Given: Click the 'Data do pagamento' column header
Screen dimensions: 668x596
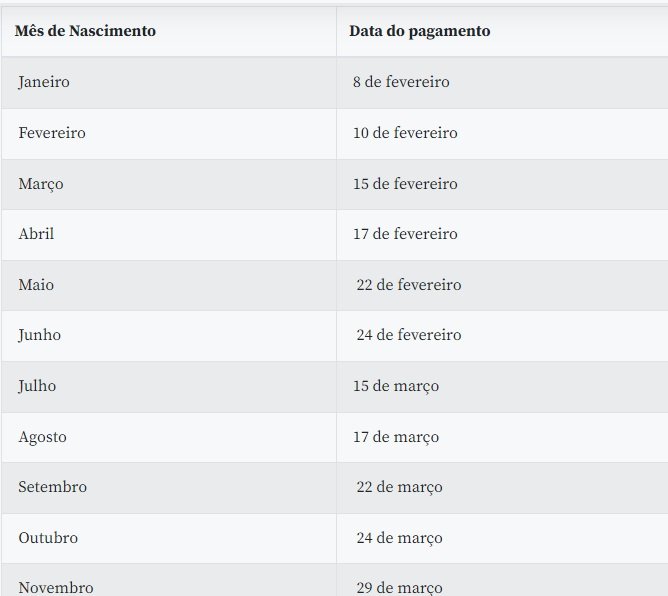Looking at the screenshot, I should pos(419,31).
